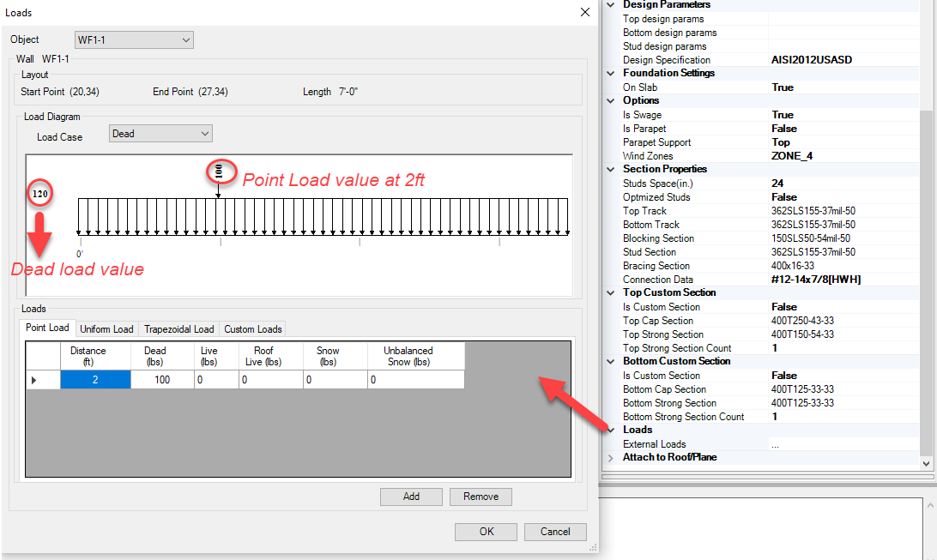Open the Load Case dropdown
The image size is (937, 560).
(x=160, y=134)
